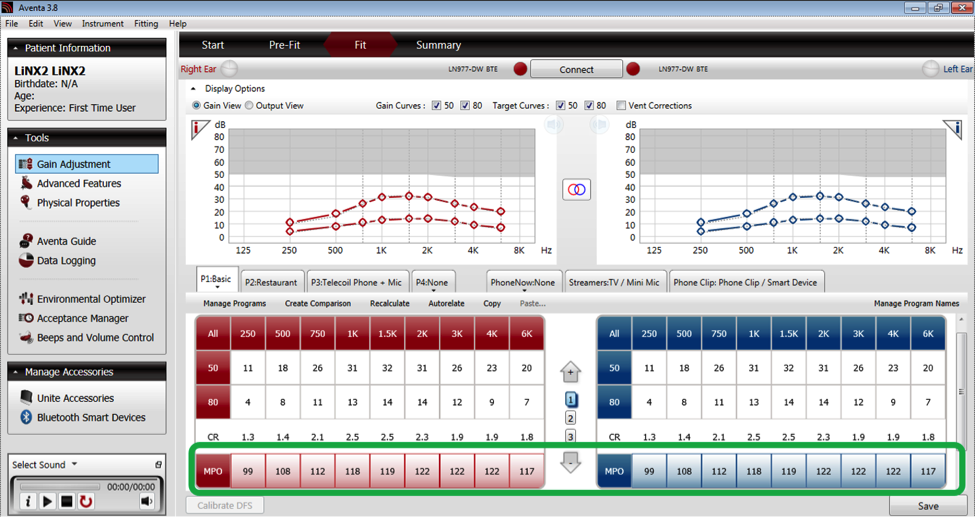Decrease gain with down arrow button

coord(570,462)
